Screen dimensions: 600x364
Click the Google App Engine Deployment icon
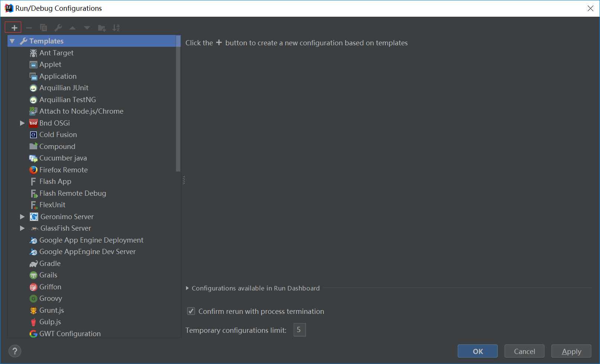(33, 240)
